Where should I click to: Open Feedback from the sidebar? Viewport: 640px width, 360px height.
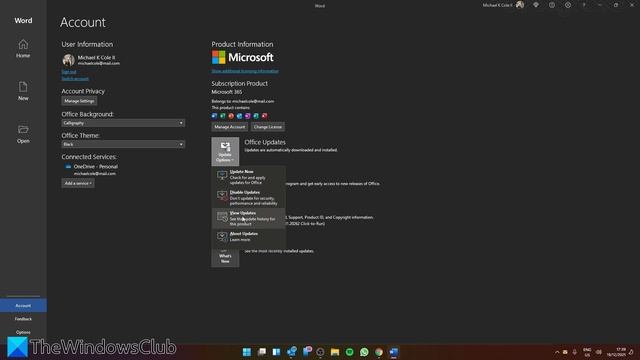point(23,319)
